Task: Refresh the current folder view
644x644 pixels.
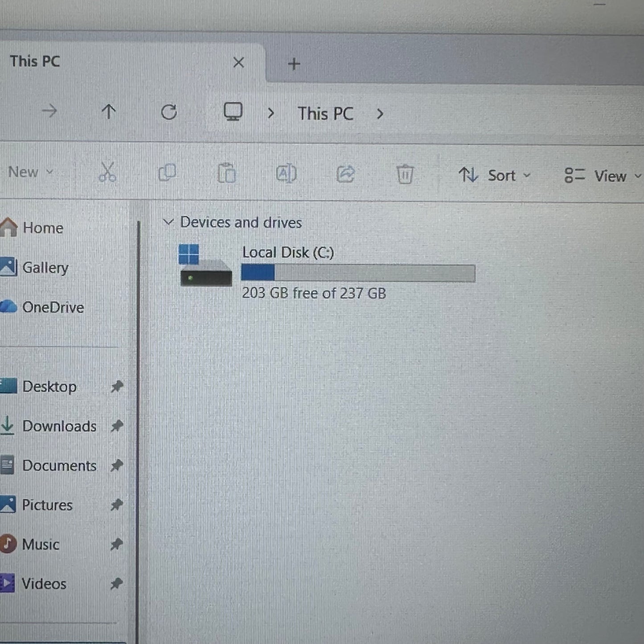Action: coord(169,112)
